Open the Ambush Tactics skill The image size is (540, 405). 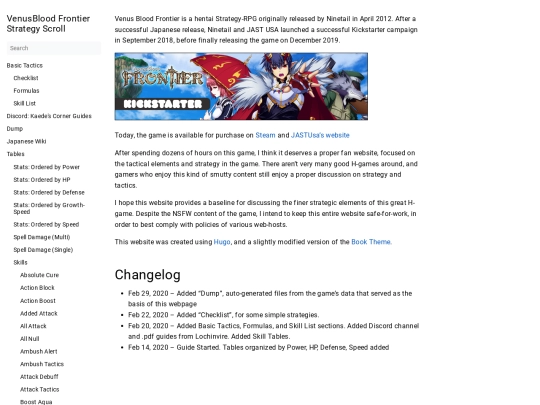42,364
